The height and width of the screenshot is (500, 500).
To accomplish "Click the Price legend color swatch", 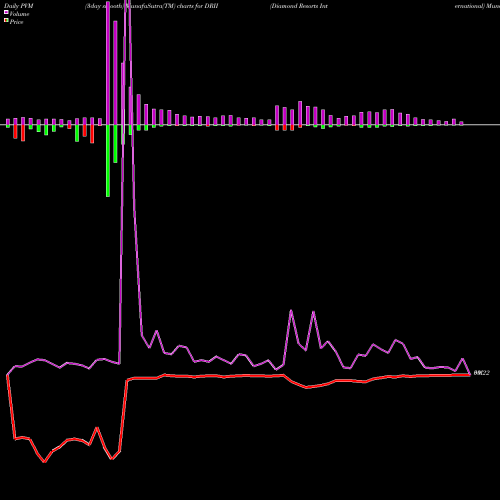I will pyautogui.click(x=6, y=21).
